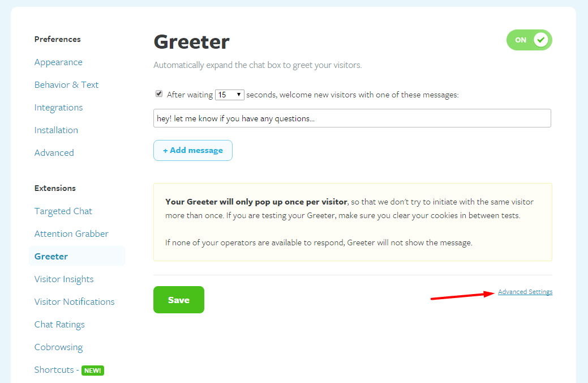Save the Greeter settings
588x383 pixels.
pos(179,300)
